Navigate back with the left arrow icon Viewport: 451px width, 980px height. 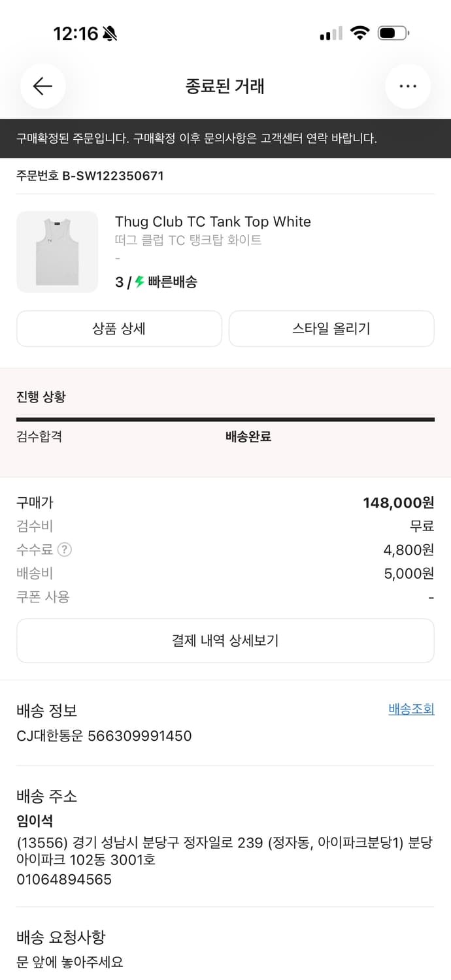(42, 86)
